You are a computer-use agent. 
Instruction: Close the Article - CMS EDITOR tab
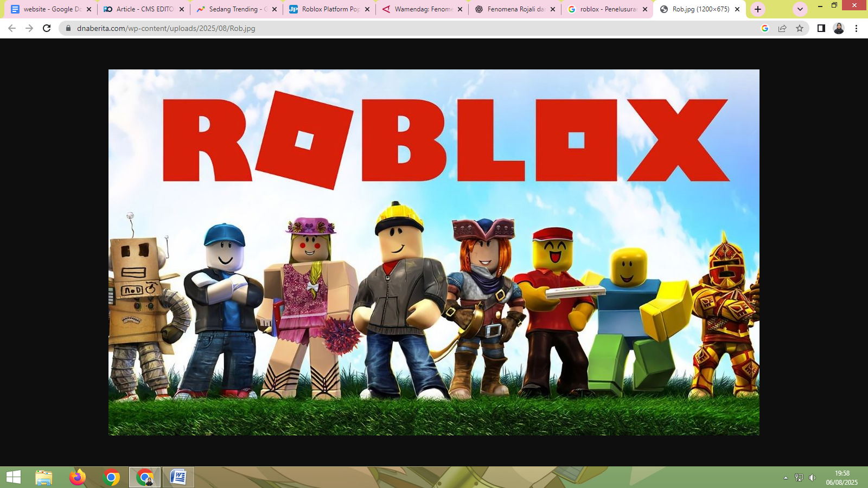(182, 9)
